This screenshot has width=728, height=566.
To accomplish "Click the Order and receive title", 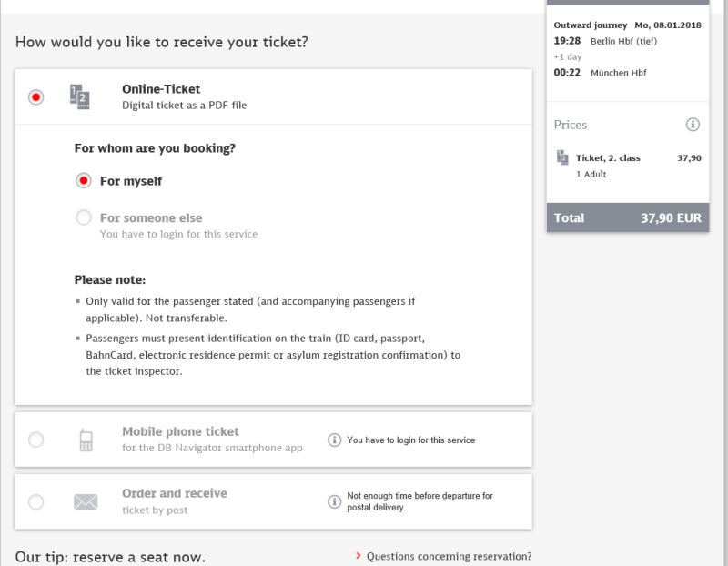I will [175, 493].
